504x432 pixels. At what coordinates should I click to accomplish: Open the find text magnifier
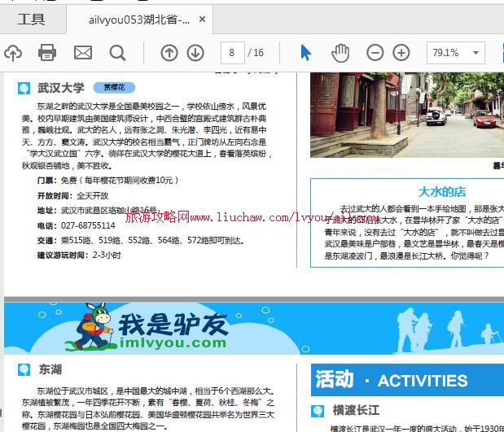(118, 53)
